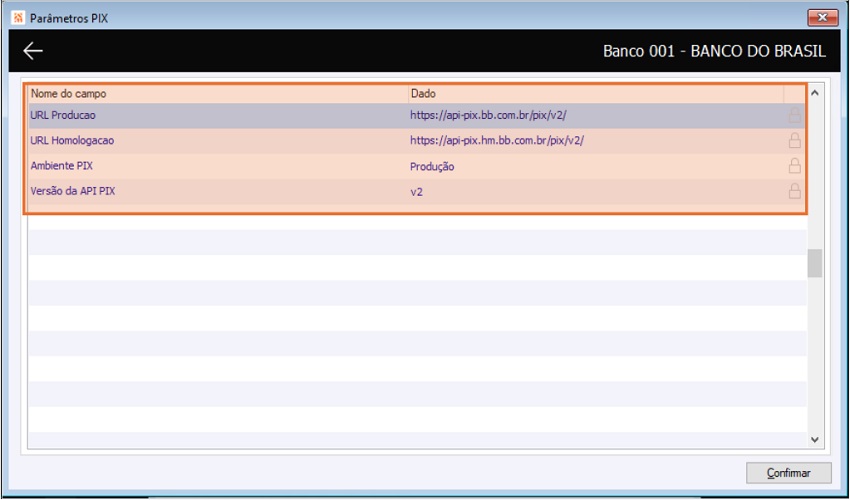This screenshot has height=500, width=850.
Task: Click the lock icon in Versão da API PIX row
Action: [794, 191]
